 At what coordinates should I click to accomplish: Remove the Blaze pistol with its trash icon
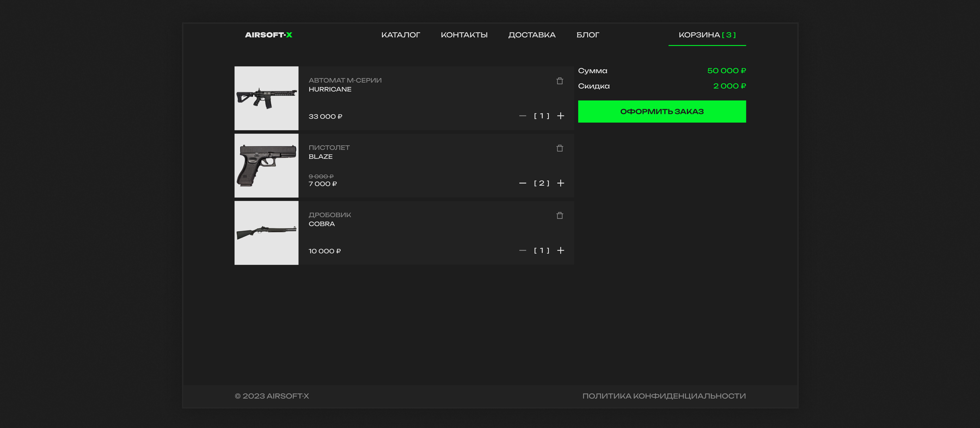[x=560, y=148]
